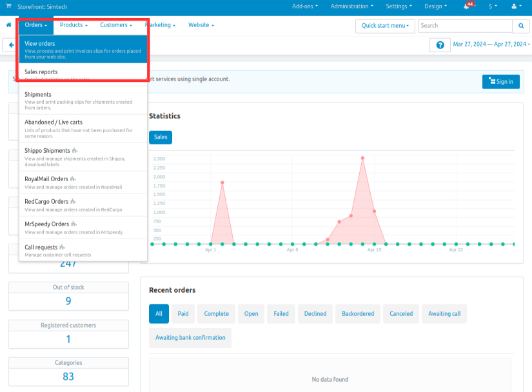Toggle the Paid orders filter
Screen dimensions: 532x392
[183, 313]
